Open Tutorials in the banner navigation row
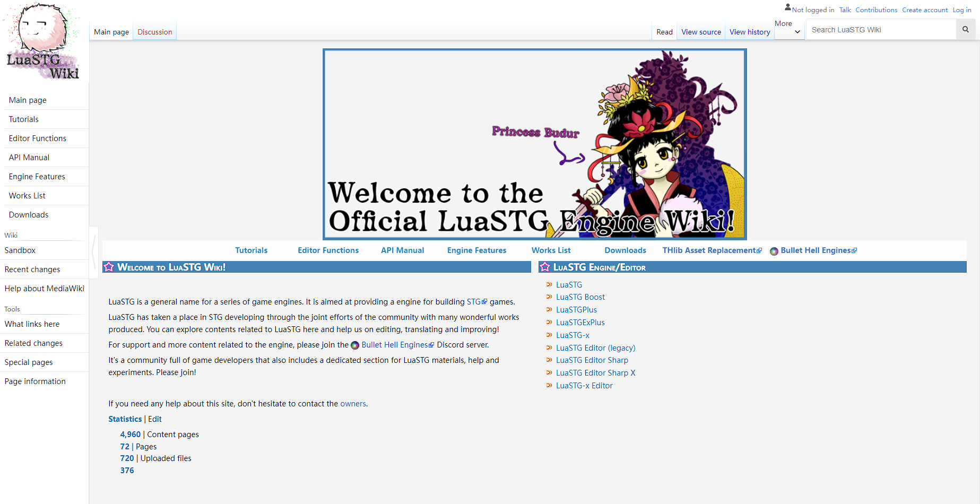The image size is (980, 504). click(251, 250)
